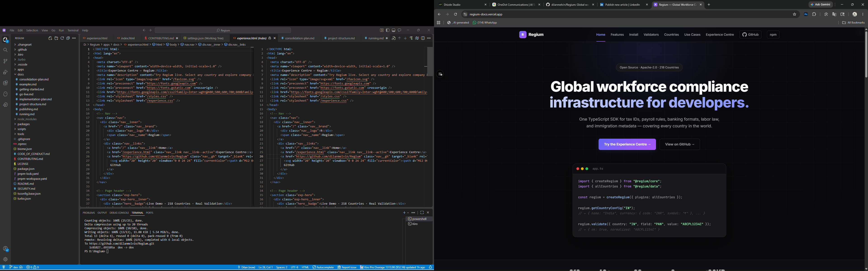This screenshot has height=271, width=868.
Task: Collapse all folders in Explorer
Action: tap(68, 38)
